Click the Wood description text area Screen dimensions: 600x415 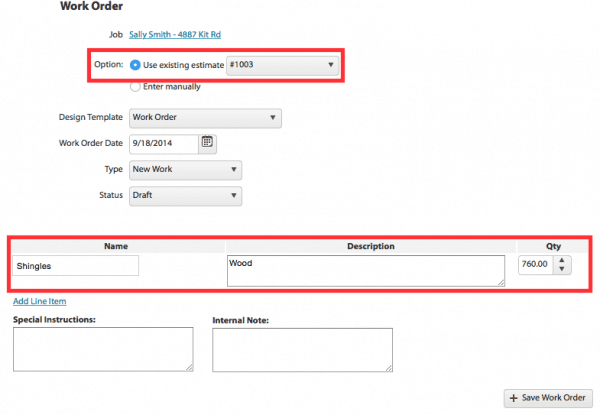pyautogui.click(x=366, y=271)
